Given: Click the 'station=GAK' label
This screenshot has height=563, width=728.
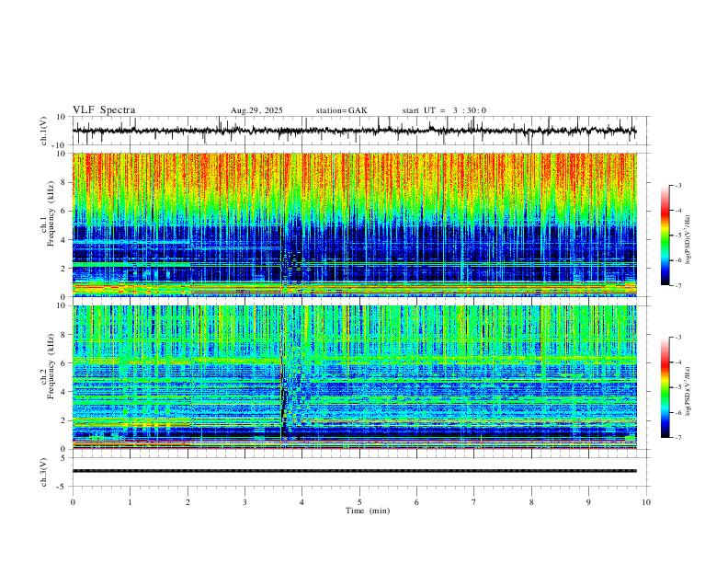Looking at the screenshot, I should click(341, 110).
